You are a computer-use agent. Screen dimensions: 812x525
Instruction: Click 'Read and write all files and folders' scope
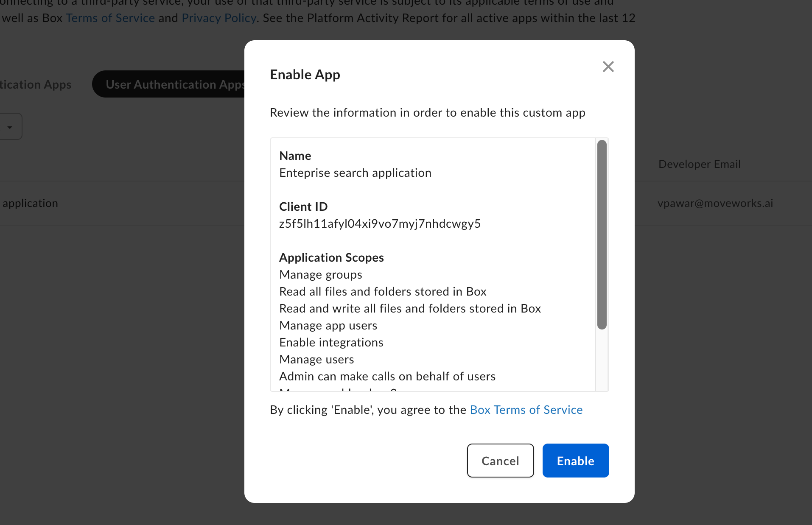coord(410,308)
